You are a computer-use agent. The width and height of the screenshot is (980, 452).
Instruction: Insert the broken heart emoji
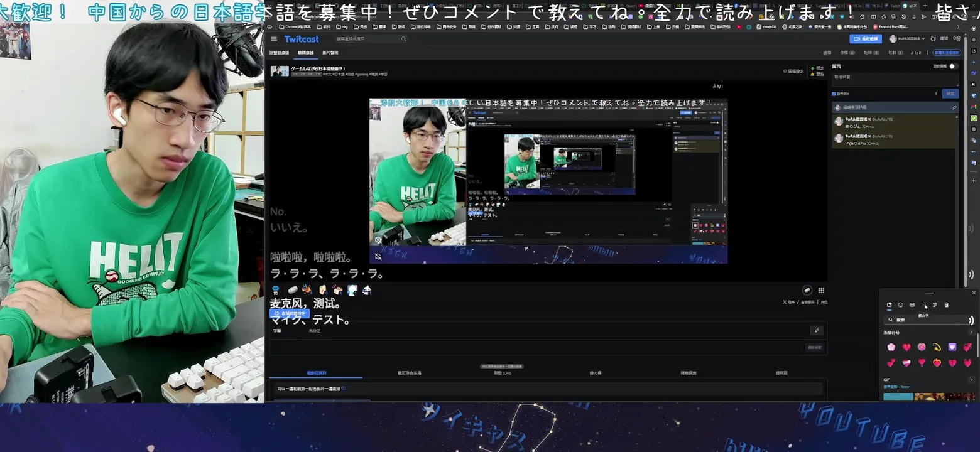tap(952, 363)
